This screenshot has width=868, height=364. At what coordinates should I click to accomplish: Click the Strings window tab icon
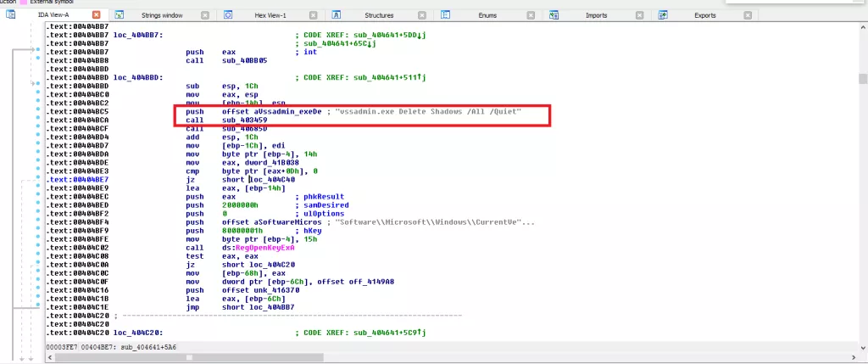tap(120, 14)
